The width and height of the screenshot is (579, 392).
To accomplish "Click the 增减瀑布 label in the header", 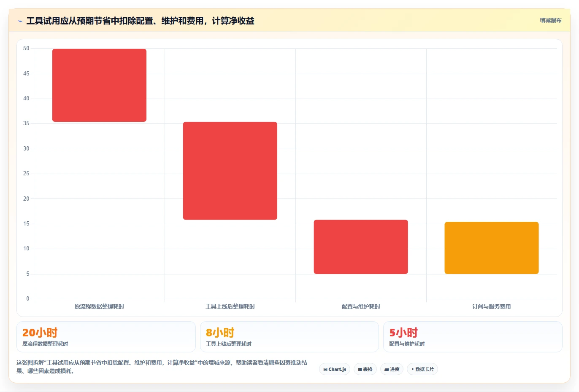I will [550, 20].
